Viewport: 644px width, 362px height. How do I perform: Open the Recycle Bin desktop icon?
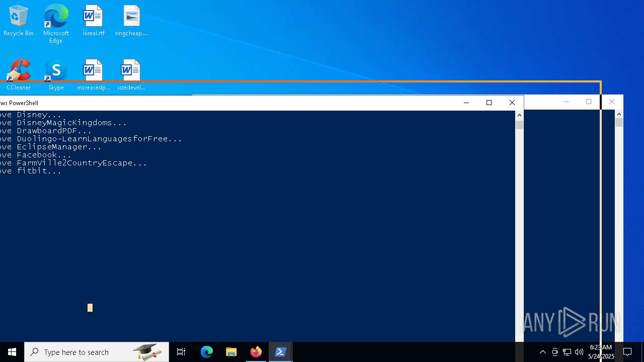coord(19,21)
